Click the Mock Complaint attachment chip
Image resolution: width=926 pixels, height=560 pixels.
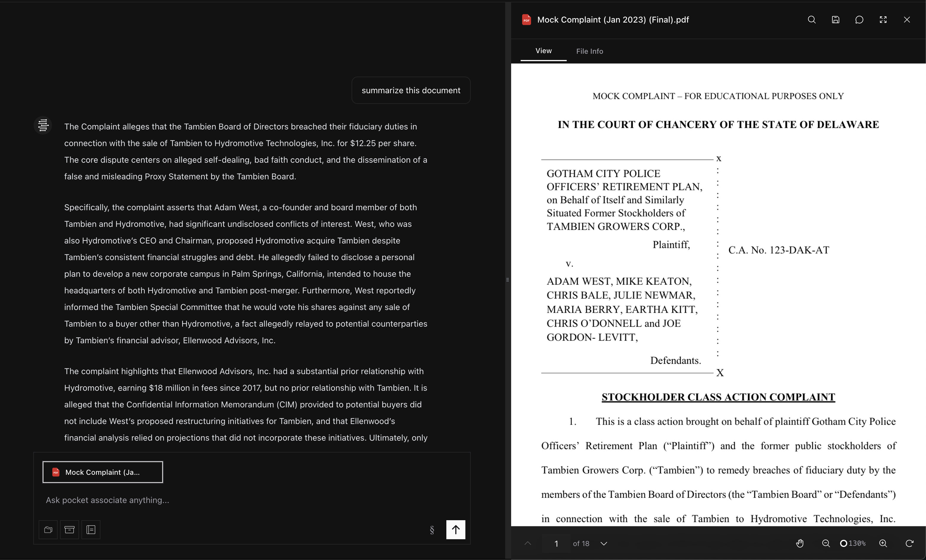point(103,472)
